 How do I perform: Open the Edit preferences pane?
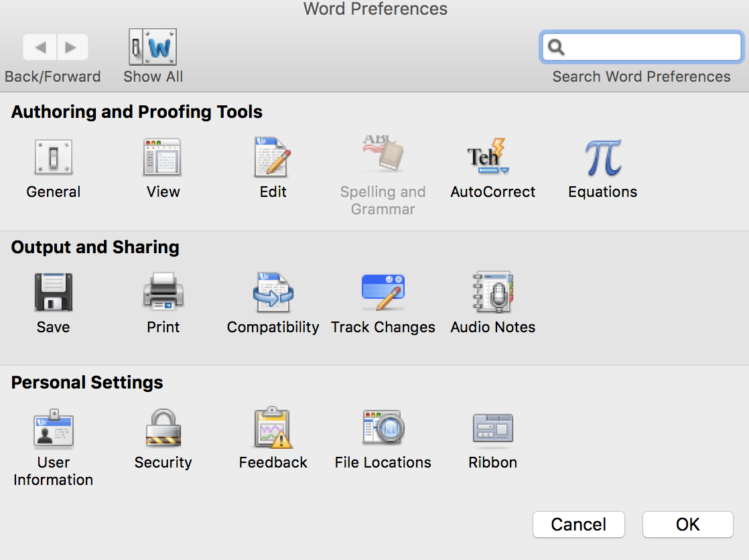coord(273,158)
